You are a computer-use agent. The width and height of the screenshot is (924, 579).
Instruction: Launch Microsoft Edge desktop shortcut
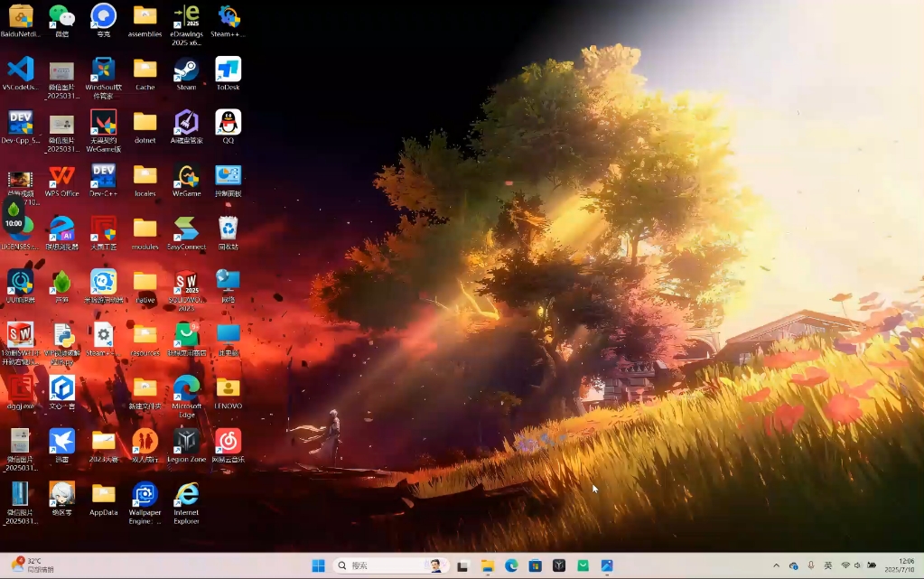186,388
